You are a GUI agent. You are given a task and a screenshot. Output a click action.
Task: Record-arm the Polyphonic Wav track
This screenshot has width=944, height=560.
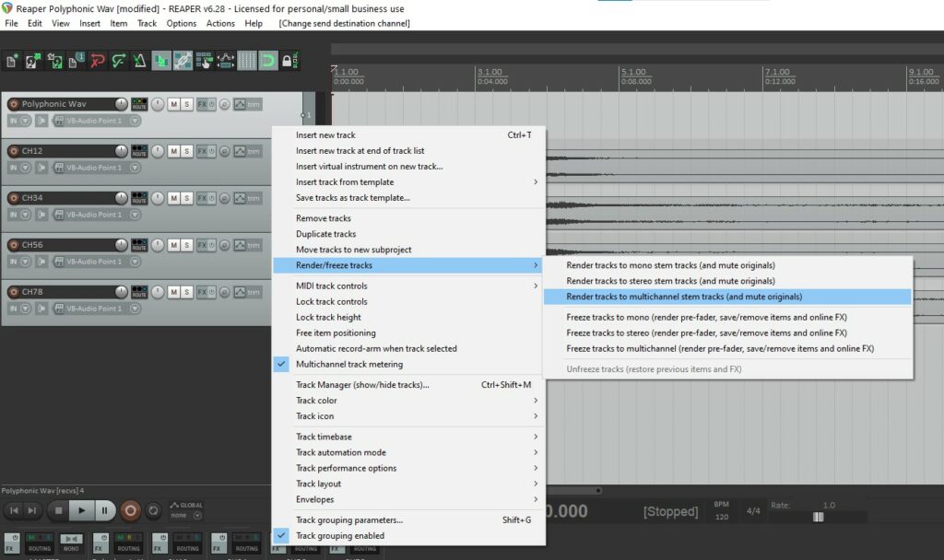point(13,104)
